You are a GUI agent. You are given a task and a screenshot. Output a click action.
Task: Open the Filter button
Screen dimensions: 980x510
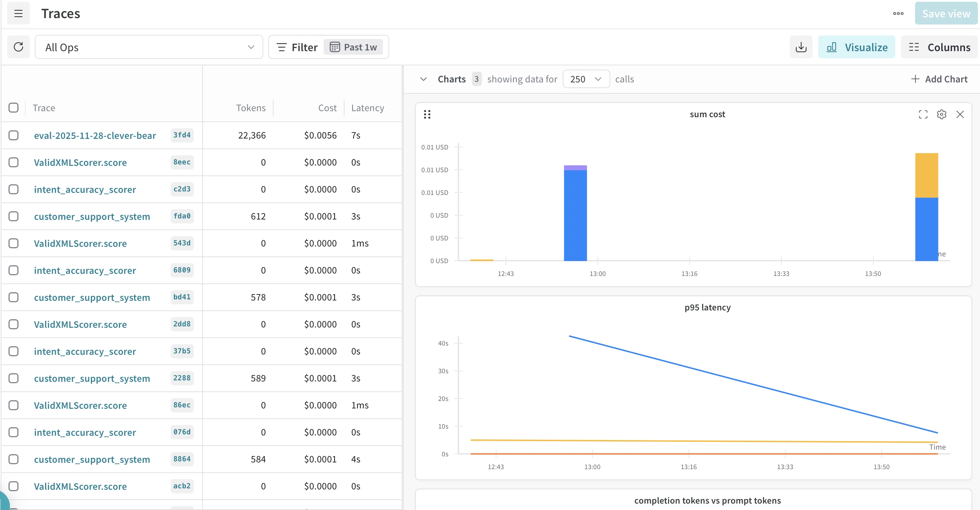(297, 47)
